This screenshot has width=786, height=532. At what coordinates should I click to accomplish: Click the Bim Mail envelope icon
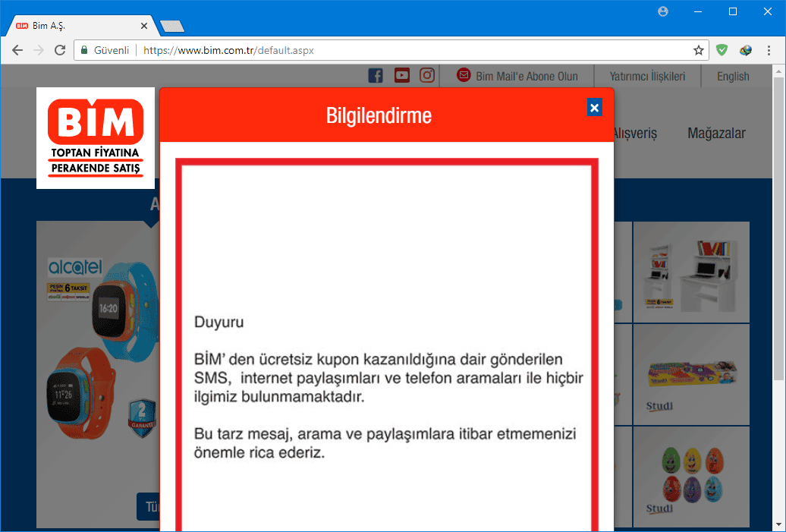click(x=464, y=75)
